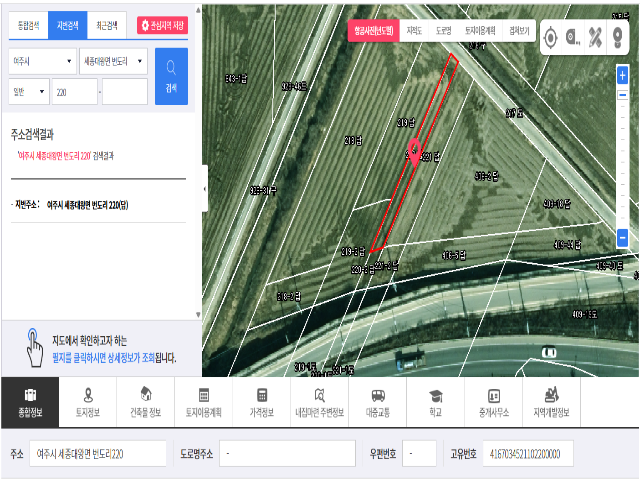The width and height of the screenshot is (640, 480).
Task: Click the current location crosshair icon
Action: coord(550,38)
